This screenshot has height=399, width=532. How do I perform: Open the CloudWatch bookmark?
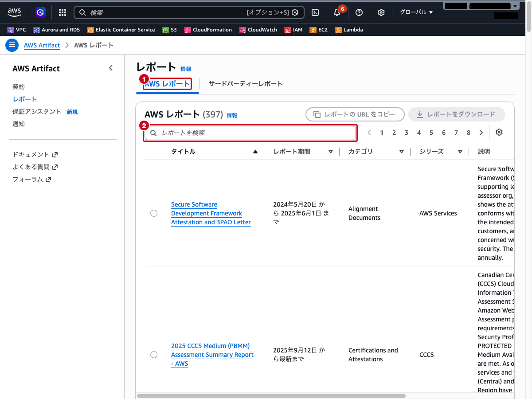coord(258,30)
